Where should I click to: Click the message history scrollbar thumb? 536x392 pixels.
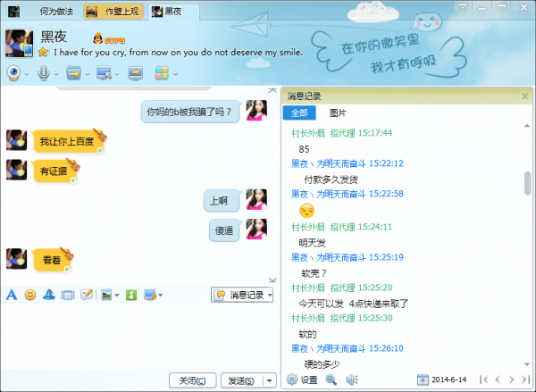(x=527, y=184)
